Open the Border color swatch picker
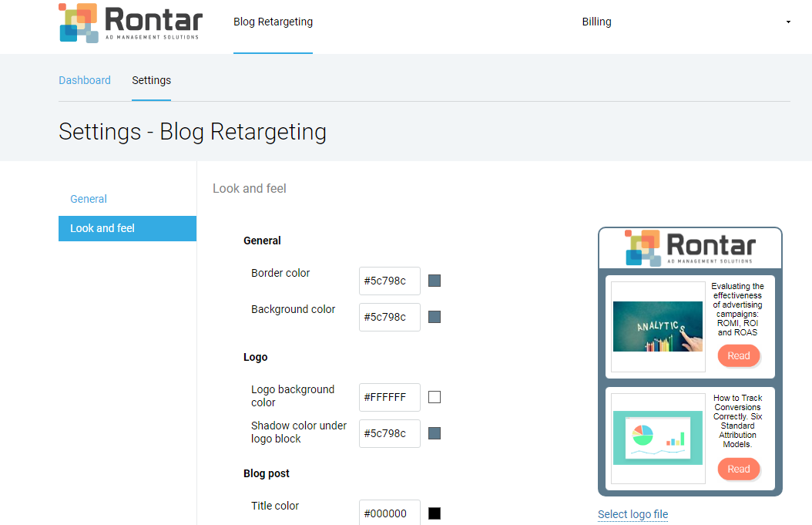 tap(435, 281)
